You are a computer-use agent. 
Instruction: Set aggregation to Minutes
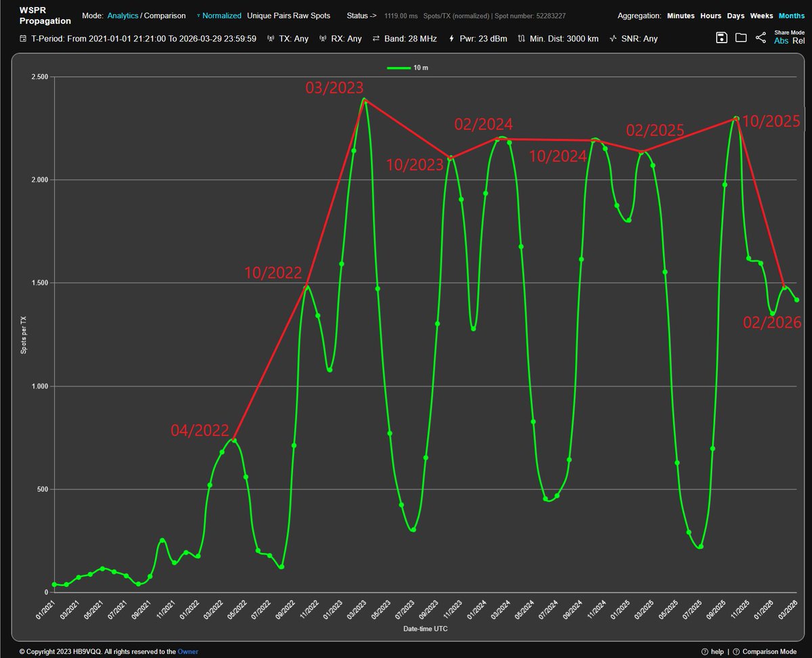click(681, 15)
